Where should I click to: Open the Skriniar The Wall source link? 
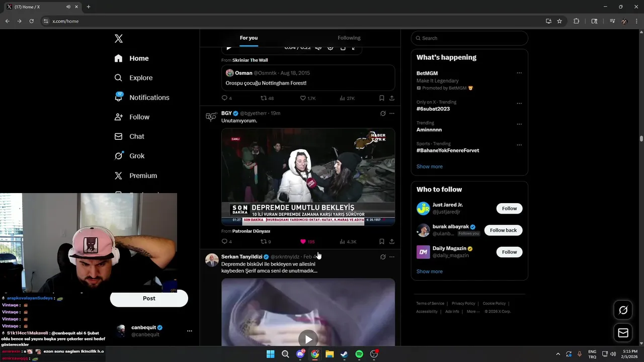pyautogui.click(x=250, y=60)
